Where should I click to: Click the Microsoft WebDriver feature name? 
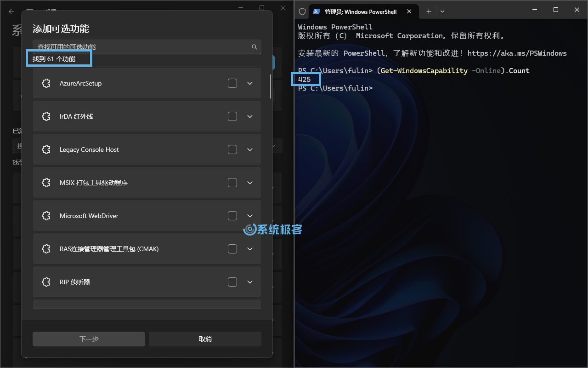tap(89, 216)
